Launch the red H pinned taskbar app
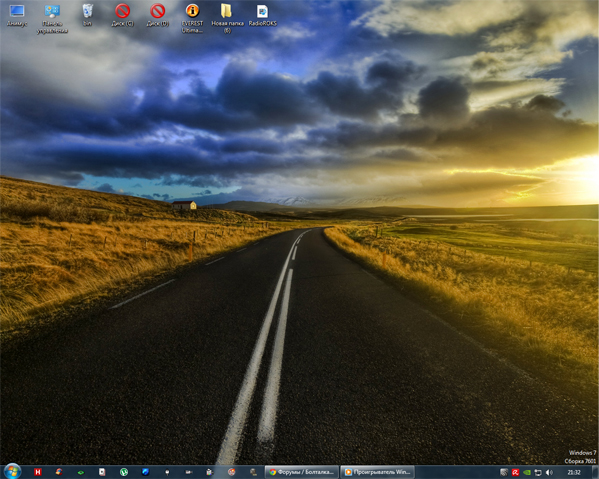599x479 pixels. pyautogui.click(x=38, y=472)
